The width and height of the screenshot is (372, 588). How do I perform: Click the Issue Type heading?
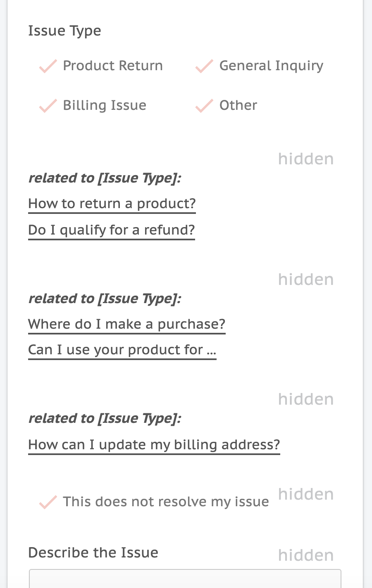(64, 31)
